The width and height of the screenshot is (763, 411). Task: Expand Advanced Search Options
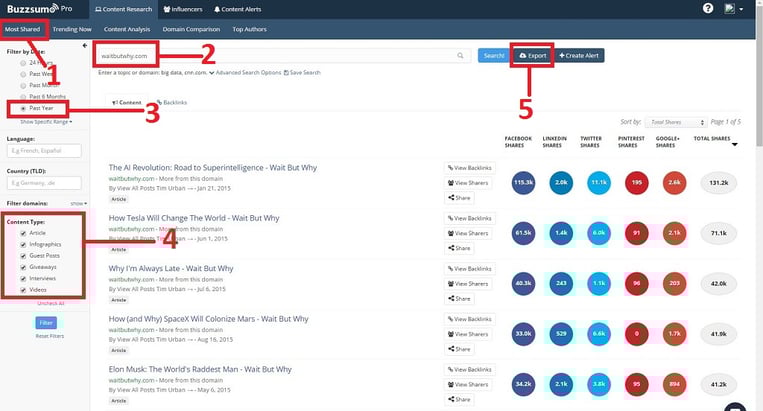click(x=245, y=72)
